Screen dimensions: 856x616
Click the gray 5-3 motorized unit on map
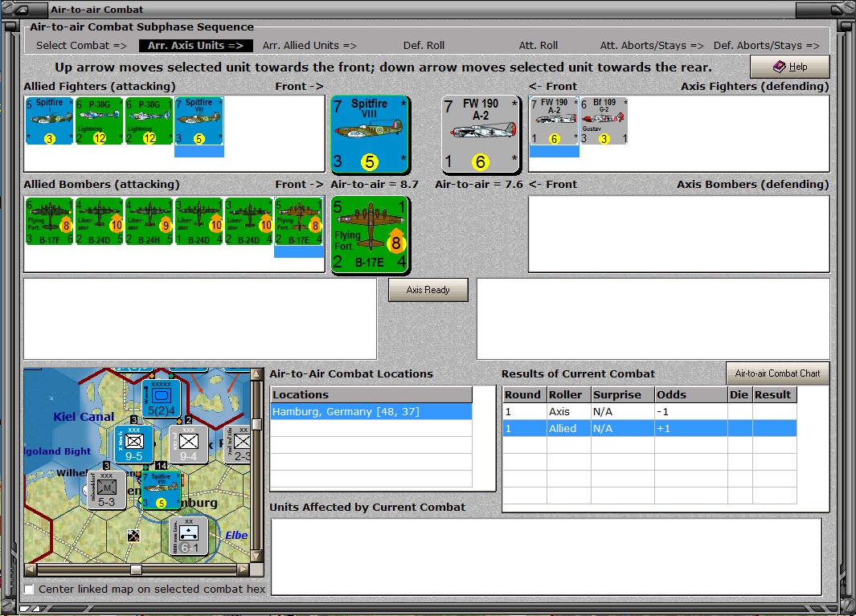click(x=106, y=490)
